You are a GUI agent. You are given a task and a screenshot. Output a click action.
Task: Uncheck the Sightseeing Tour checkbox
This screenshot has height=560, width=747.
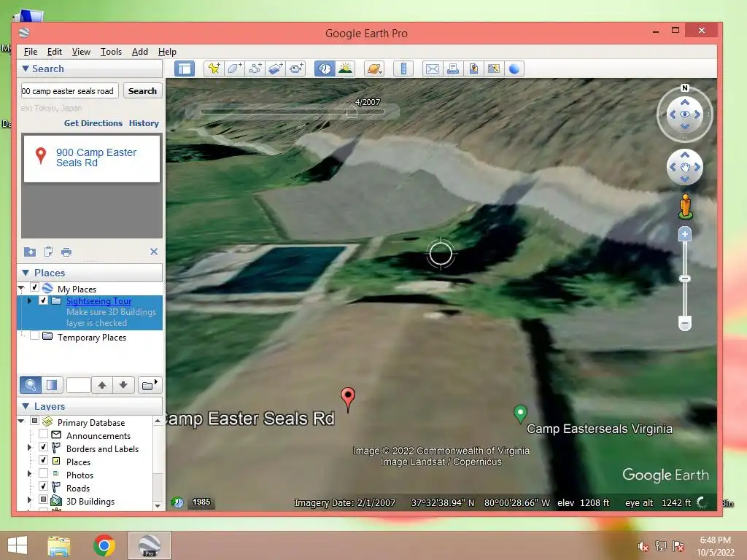(x=43, y=300)
